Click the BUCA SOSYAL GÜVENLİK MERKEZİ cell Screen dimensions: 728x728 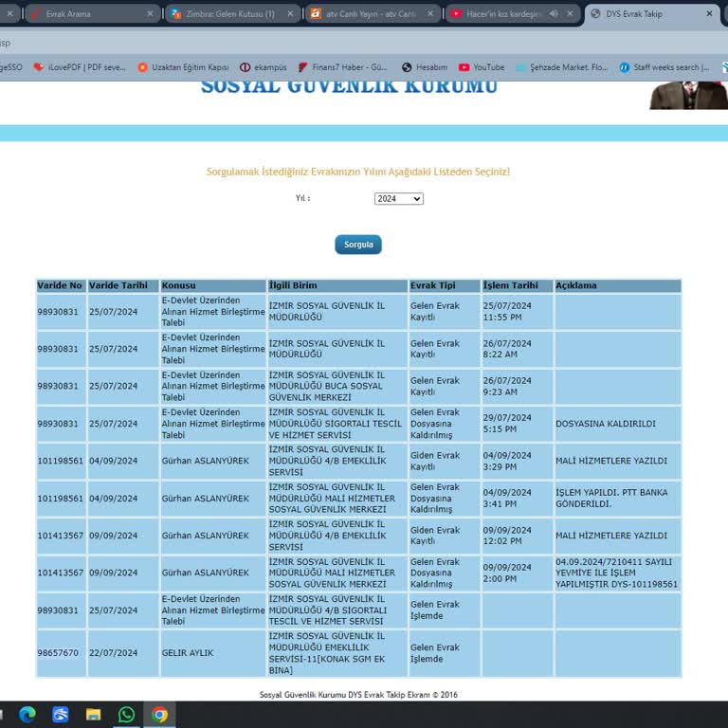(x=337, y=387)
